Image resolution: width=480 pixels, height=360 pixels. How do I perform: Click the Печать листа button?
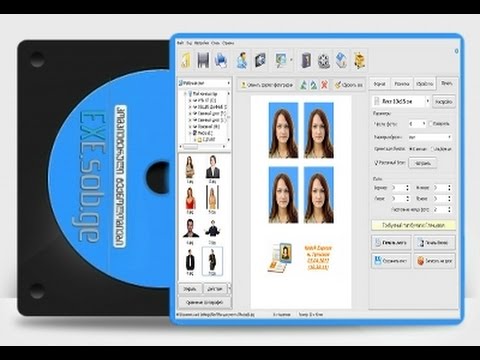pyautogui.click(x=391, y=243)
